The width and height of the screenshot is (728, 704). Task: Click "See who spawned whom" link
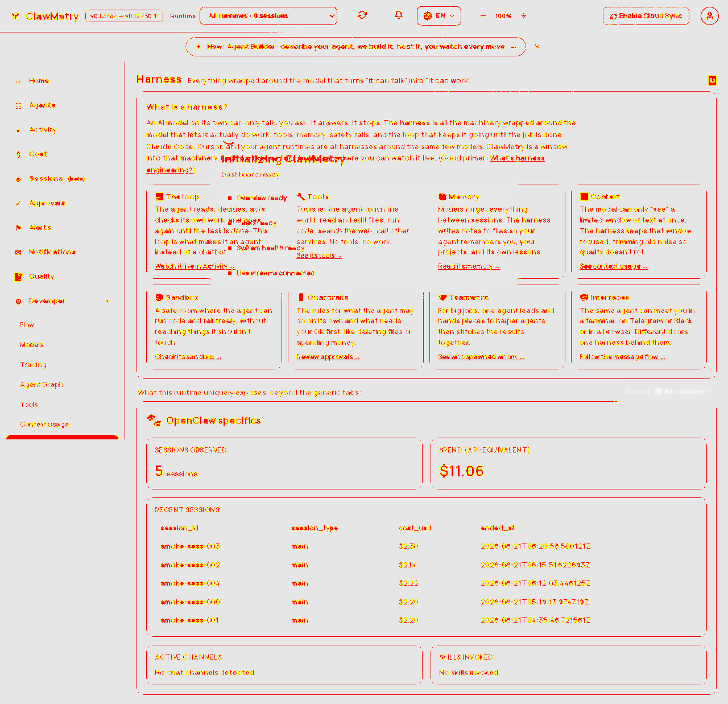pos(481,357)
